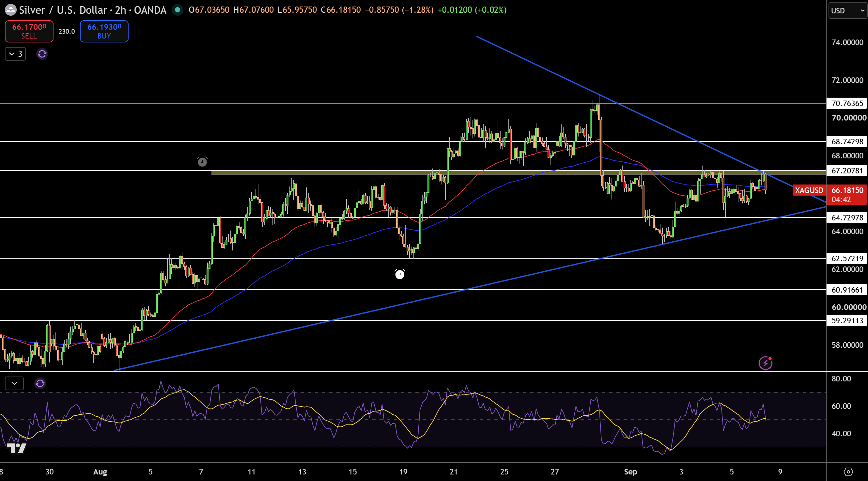868x481 pixels.
Task: Click the XAGUSD current price tag
Action: (809, 190)
